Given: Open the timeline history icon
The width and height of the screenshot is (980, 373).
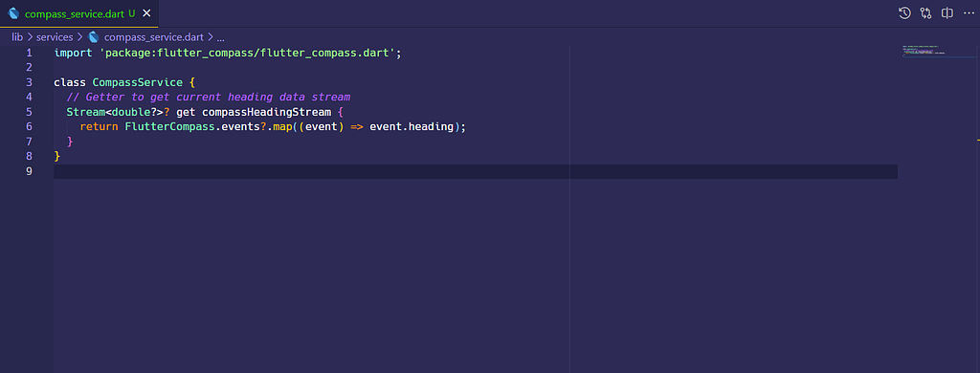Looking at the screenshot, I should tap(904, 13).
